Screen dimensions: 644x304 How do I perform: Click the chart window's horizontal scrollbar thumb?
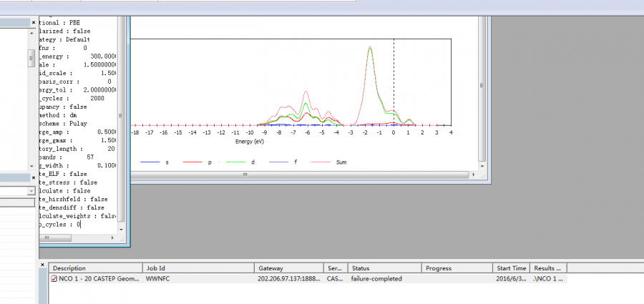coord(245,175)
